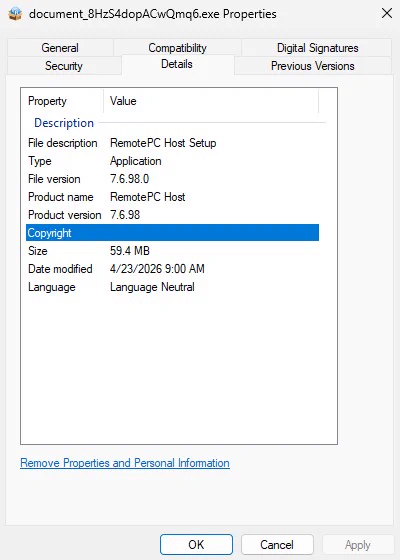The height and width of the screenshot is (560, 400).
Task: Select the Description group heading
Action: point(64,123)
